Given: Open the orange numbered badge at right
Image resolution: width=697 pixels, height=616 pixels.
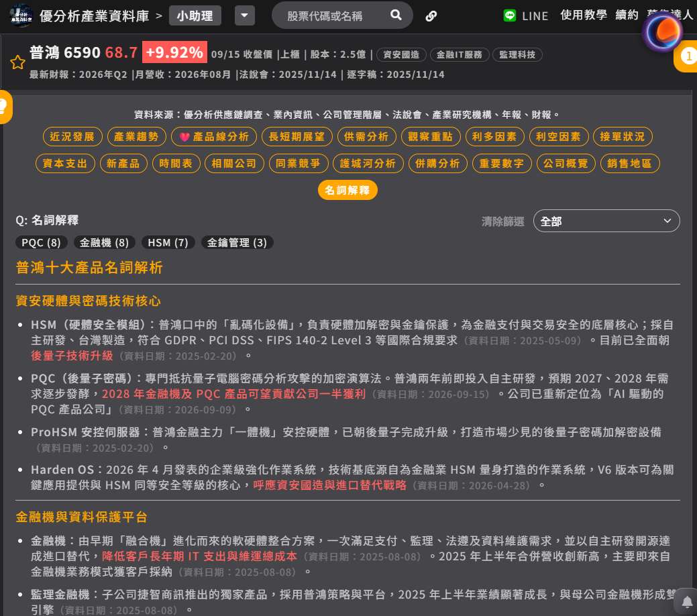Looking at the screenshot, I should click(687, 56).
